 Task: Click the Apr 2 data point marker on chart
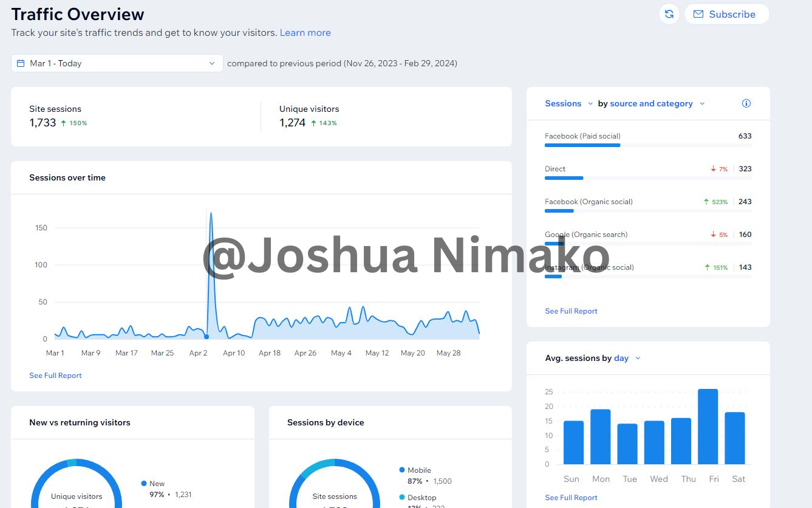[206, 337]
